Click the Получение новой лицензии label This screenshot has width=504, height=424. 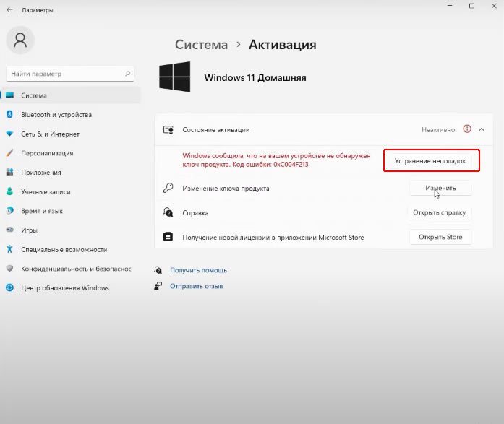273,238
